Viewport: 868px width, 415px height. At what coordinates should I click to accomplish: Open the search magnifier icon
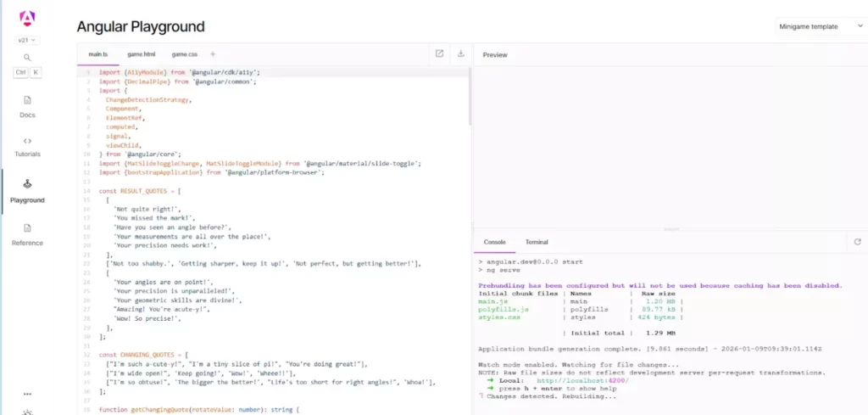(x=27, y=57)
